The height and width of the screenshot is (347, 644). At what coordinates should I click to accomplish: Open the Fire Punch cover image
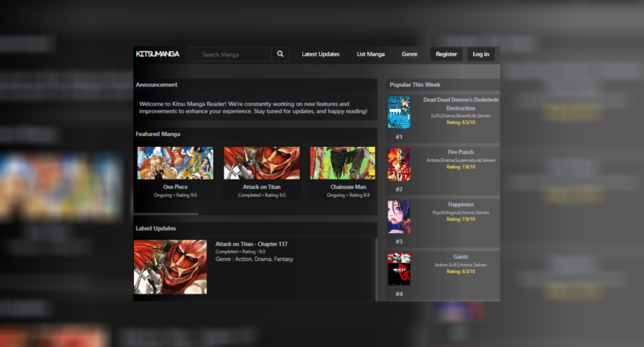coord(399,164)
